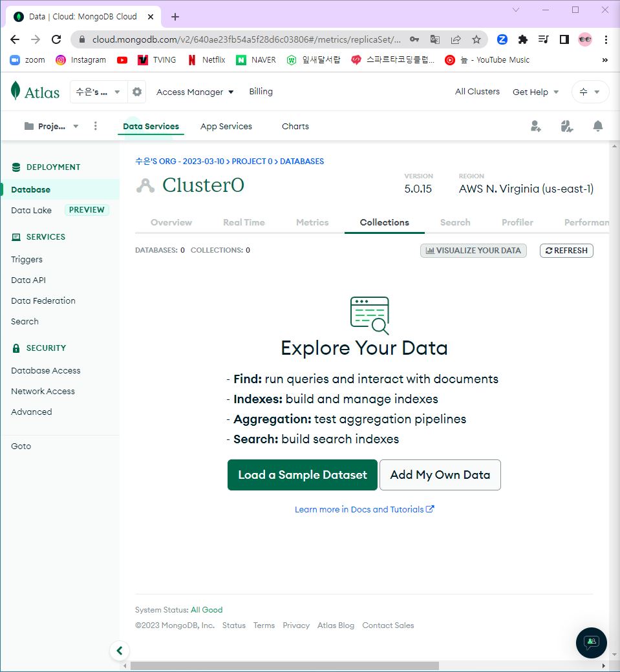
Task: Click Add My Own Data button
Action: coord(440,475)
